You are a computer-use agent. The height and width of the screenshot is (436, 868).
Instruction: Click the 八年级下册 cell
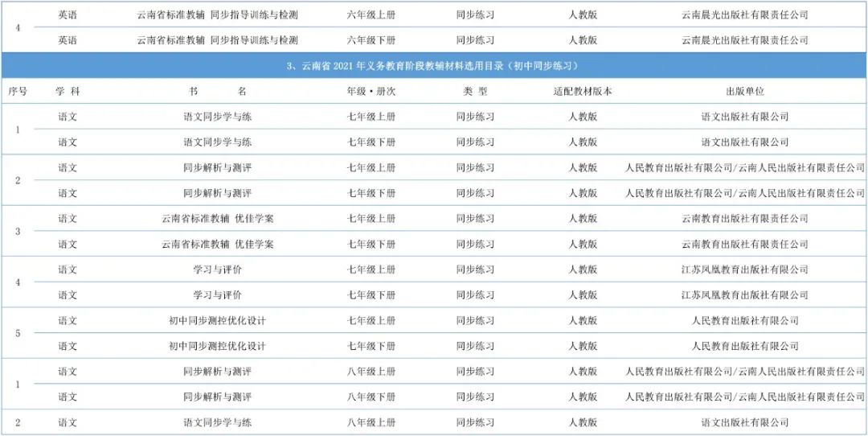tap(371, 397)
